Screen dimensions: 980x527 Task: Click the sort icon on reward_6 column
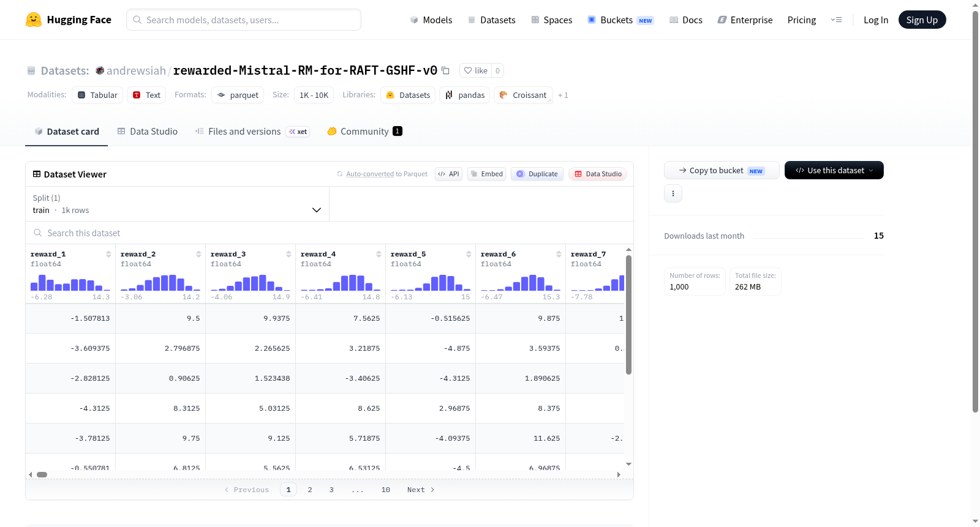coord(559,254)
